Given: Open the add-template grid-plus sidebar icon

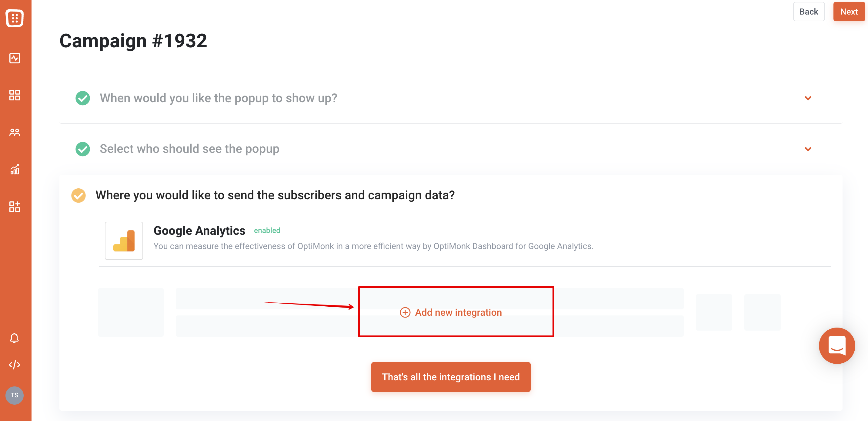Looking at the screenshot, I should click(x=15, y=207).
